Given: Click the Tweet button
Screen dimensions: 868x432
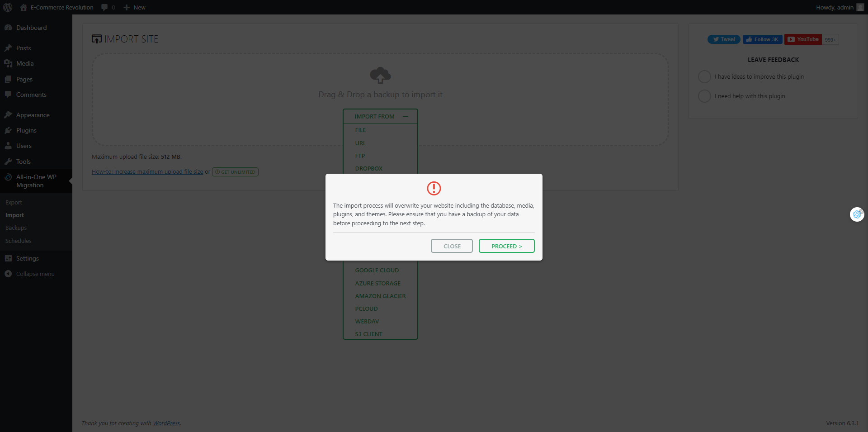Looking at the screenshot, I should (x=723, y=39).
